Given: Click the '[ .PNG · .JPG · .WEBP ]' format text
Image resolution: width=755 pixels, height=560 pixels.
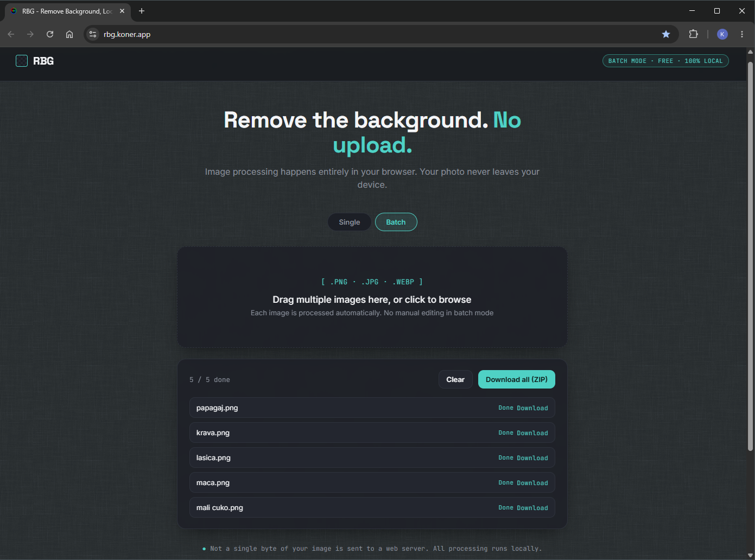Looking at the screenshot, I should tap(372, 282).
